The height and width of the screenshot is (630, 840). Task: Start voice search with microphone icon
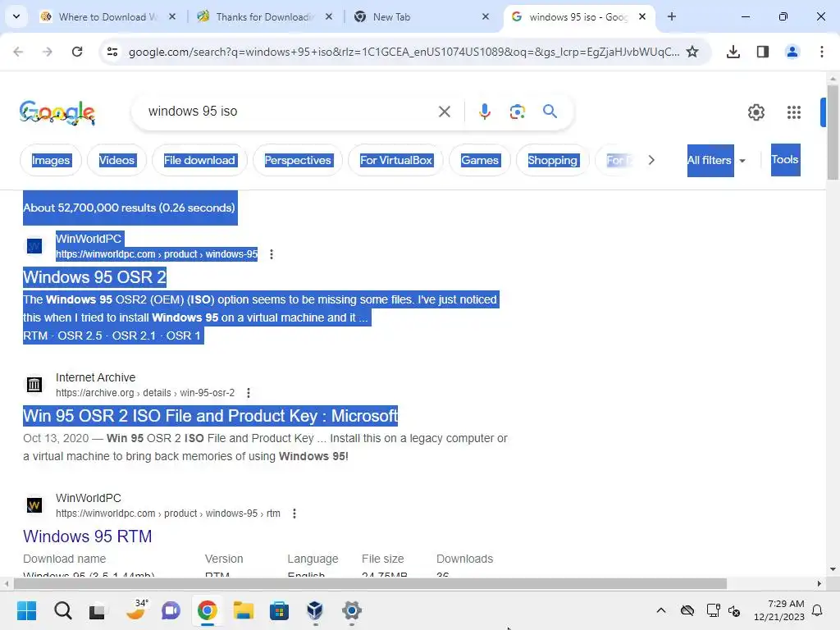(x=484, y=112)
